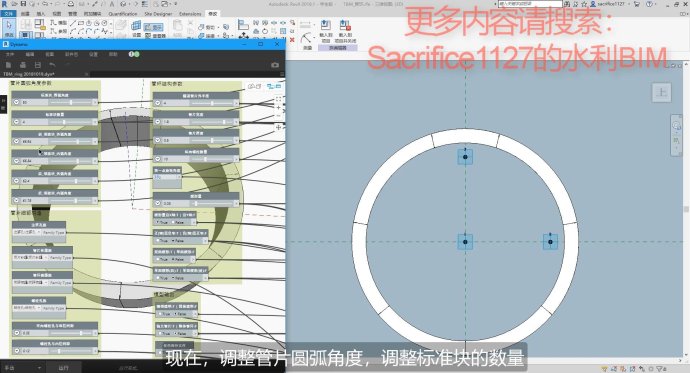This screenshot has width=690, height=373.
Task: Select False on second Boolean in model output group
Action: coord(180,333)
